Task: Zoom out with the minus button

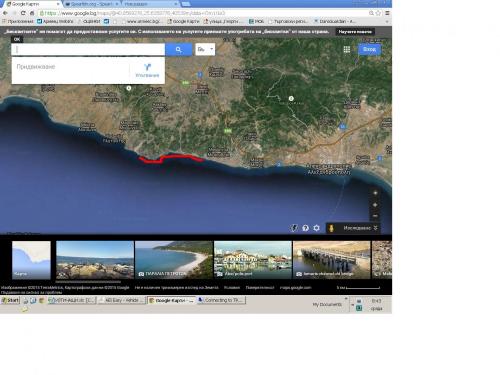Action: click(375, 216)
